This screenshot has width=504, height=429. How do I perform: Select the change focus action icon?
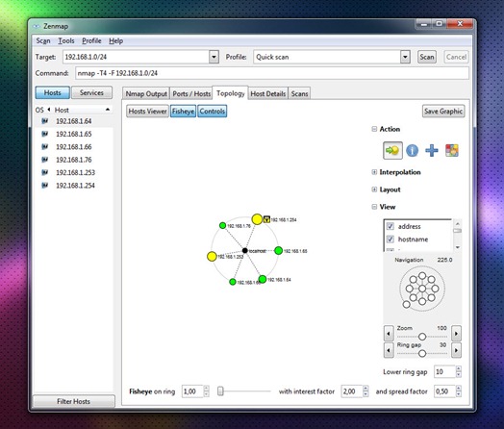(x=392, y=150)
